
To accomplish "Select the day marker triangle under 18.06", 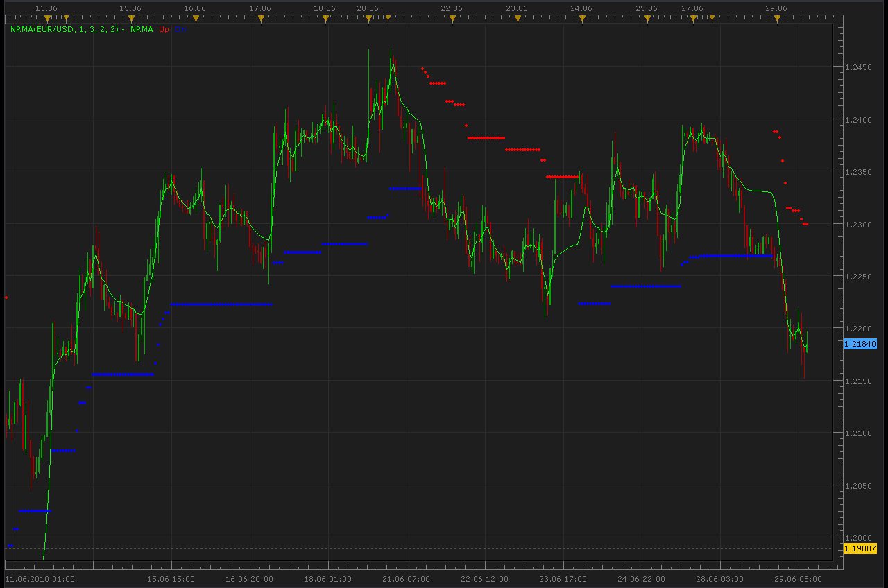I will pyautogui.click(x=325, y=18).
